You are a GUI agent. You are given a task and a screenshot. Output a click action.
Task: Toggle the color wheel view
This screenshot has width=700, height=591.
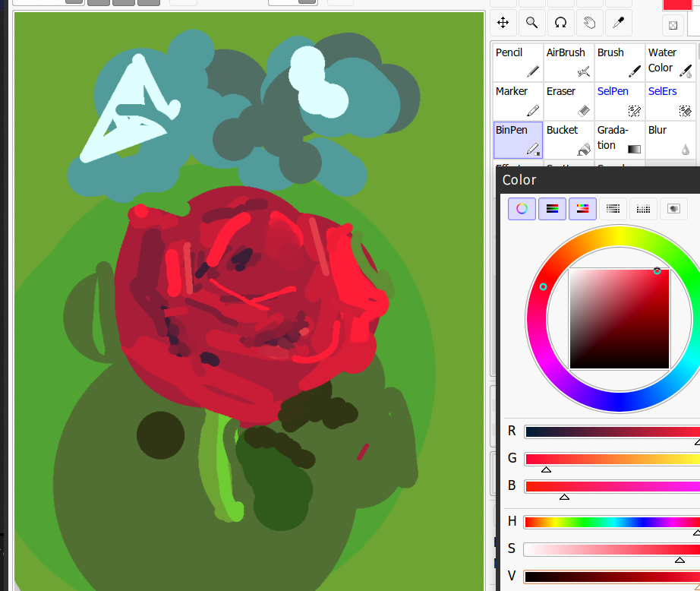522,209
